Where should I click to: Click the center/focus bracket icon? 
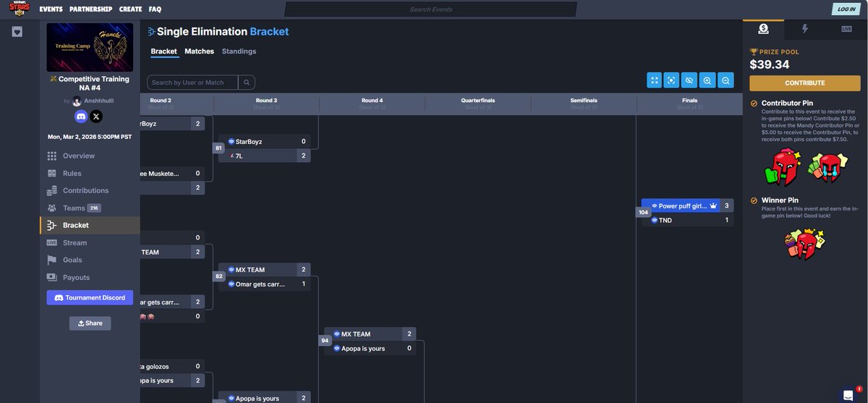[x=671, y=80]
